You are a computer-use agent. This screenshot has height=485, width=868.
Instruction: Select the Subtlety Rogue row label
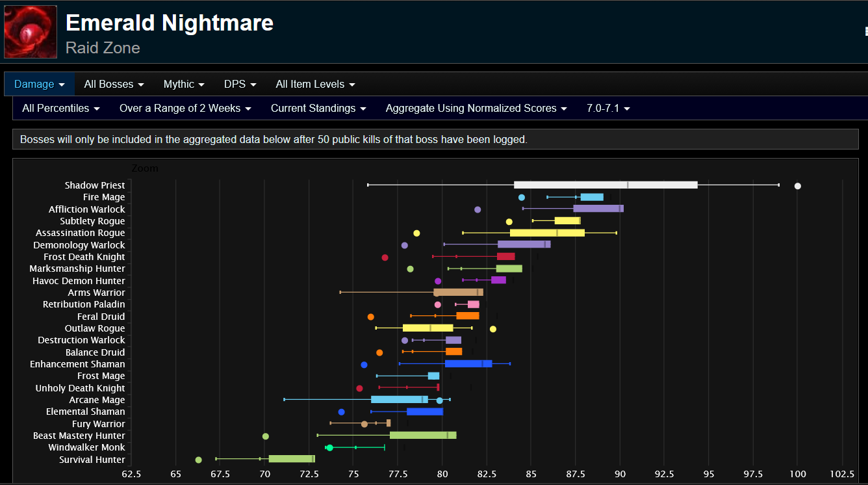[x=93, y=221]
